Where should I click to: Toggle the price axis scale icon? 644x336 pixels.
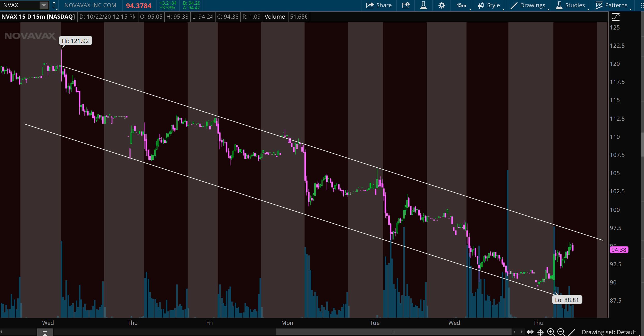pyautogui.click(x=616, y=17)
